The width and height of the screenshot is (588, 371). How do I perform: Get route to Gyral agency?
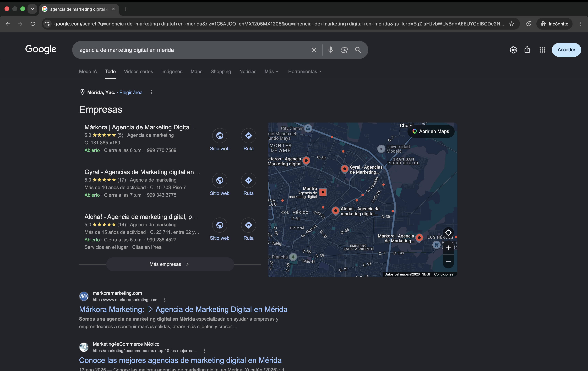(248, 180)
